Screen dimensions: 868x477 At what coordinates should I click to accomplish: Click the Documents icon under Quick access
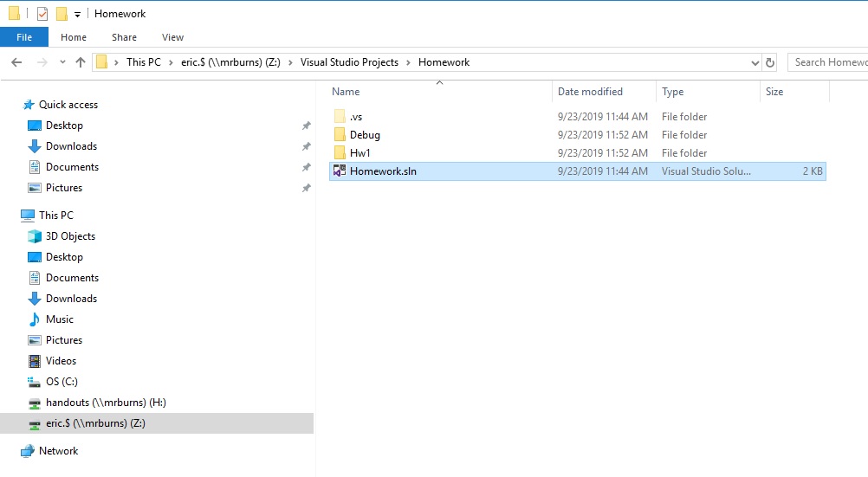click(35, 167)
